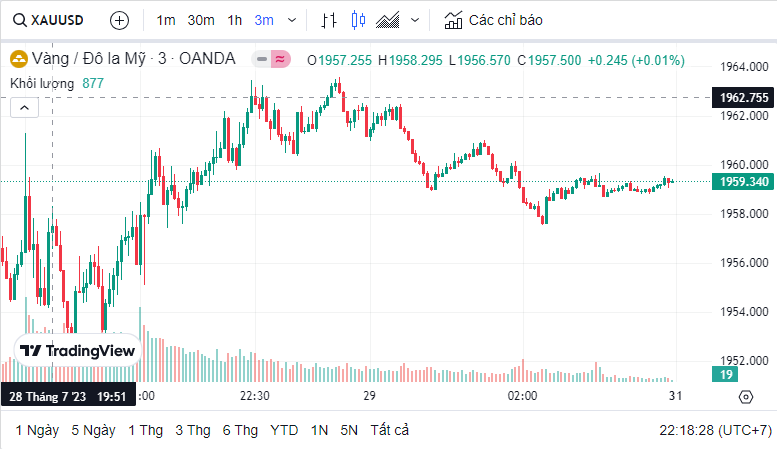Click the 22:18:28 (UTC+7) timezone link

(x=715, y=430)
